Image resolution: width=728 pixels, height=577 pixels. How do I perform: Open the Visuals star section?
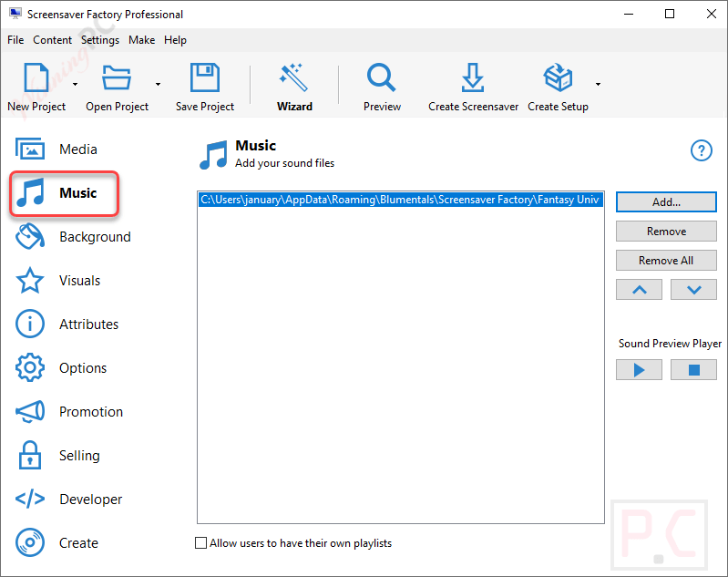(x=58, y=280)
